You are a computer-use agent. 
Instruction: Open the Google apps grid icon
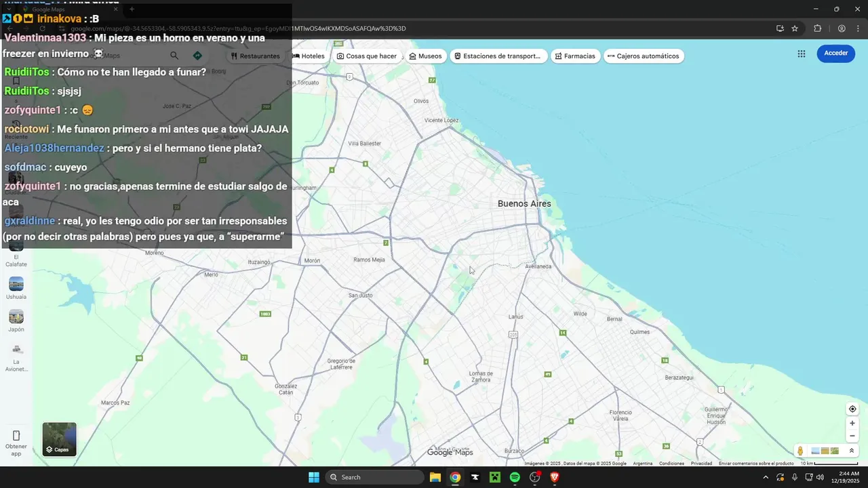point(802,54)
